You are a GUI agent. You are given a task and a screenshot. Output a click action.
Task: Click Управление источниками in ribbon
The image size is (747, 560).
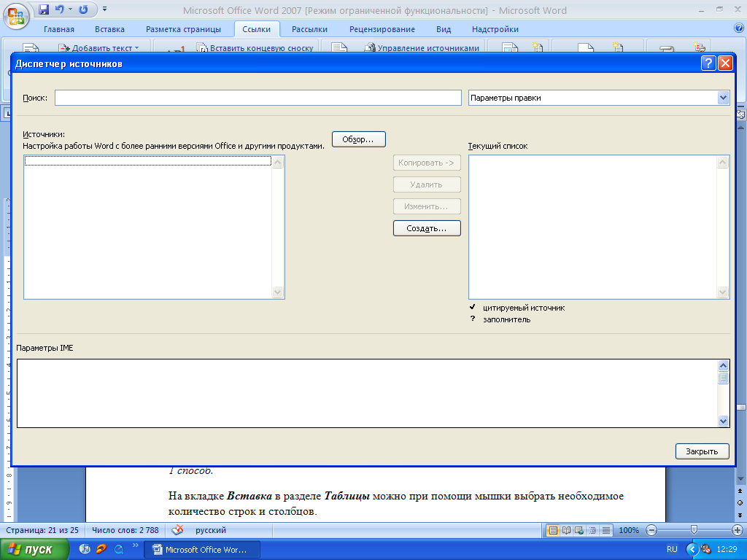[422, 47]
